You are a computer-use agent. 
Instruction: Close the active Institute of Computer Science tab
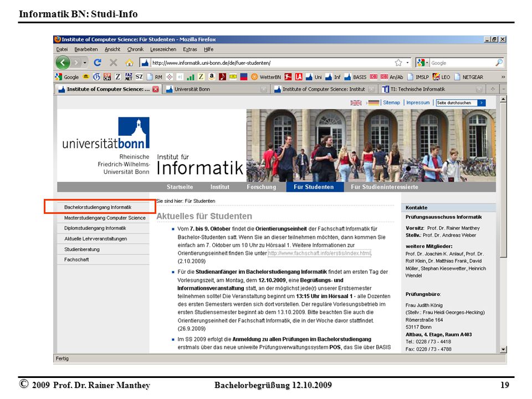click(155, 89)
